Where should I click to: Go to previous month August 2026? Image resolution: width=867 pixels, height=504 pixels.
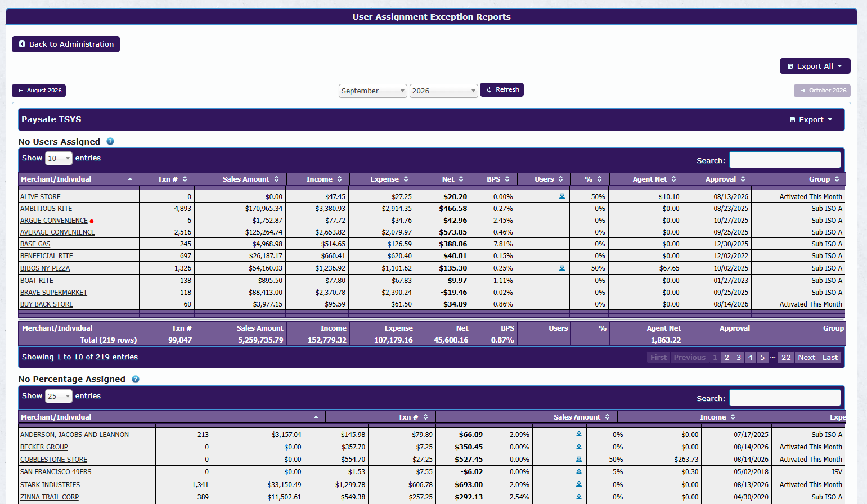tap(39, 91)
